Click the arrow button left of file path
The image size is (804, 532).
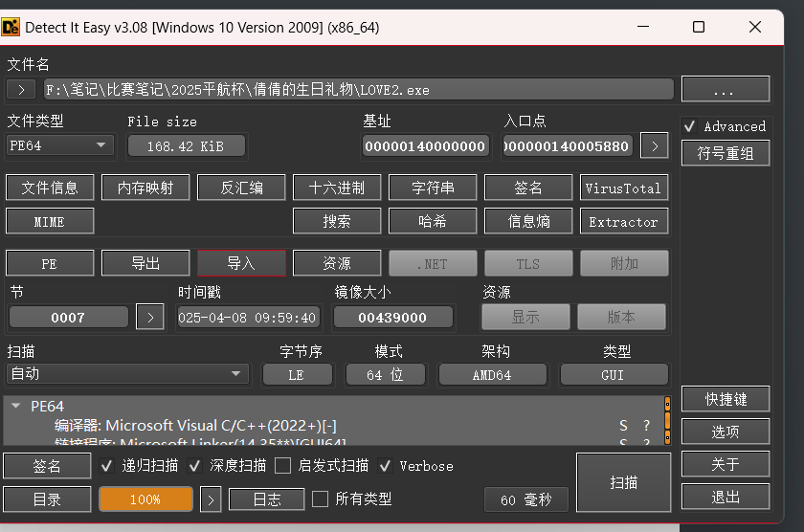click(20, 90)
